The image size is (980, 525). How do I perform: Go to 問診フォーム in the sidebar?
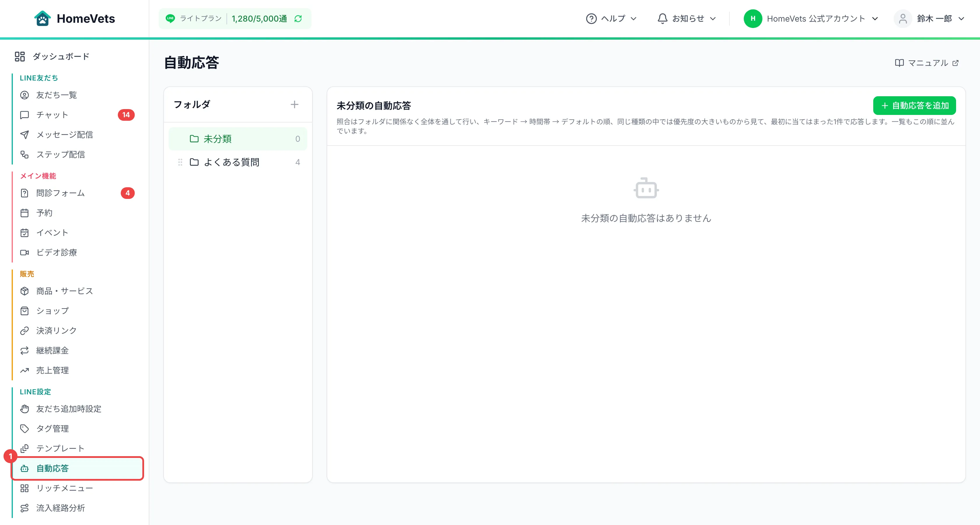77,193
